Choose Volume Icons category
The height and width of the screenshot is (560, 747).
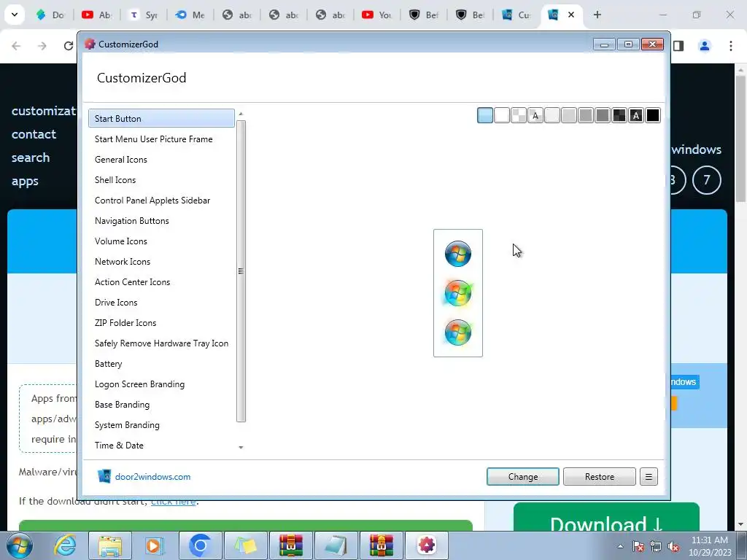pos(161,241)
